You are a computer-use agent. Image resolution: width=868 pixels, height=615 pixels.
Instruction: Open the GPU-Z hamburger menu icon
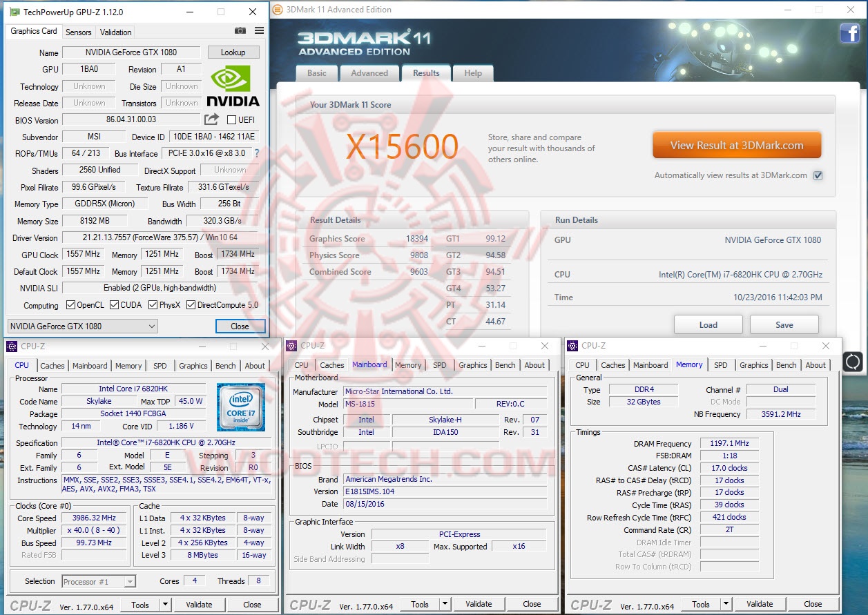259,31
